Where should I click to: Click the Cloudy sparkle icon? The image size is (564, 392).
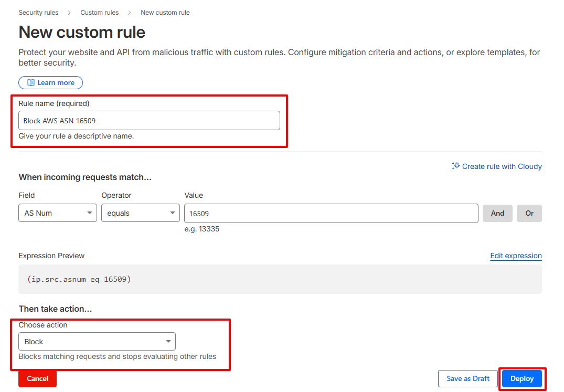[456, 166]
